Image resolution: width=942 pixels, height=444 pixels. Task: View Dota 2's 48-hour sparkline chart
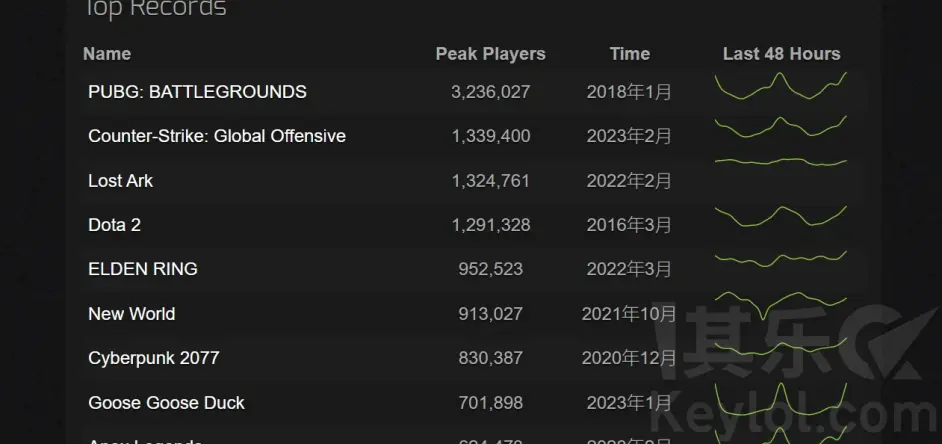781,217
